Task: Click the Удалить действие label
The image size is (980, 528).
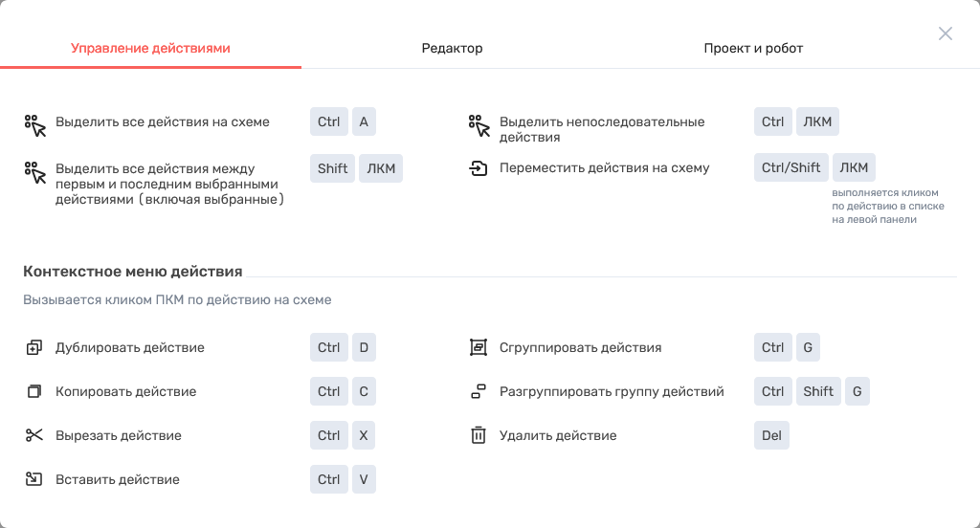Action: [x=558, y=436]
